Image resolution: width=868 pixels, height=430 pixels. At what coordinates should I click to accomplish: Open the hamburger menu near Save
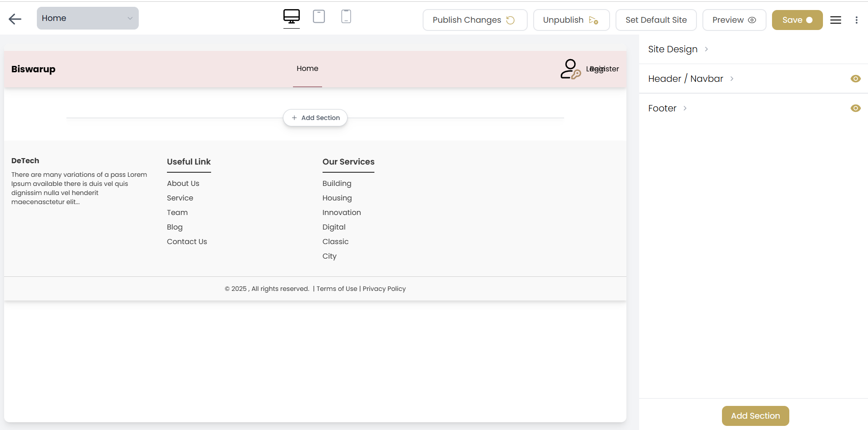coord(836,20)
